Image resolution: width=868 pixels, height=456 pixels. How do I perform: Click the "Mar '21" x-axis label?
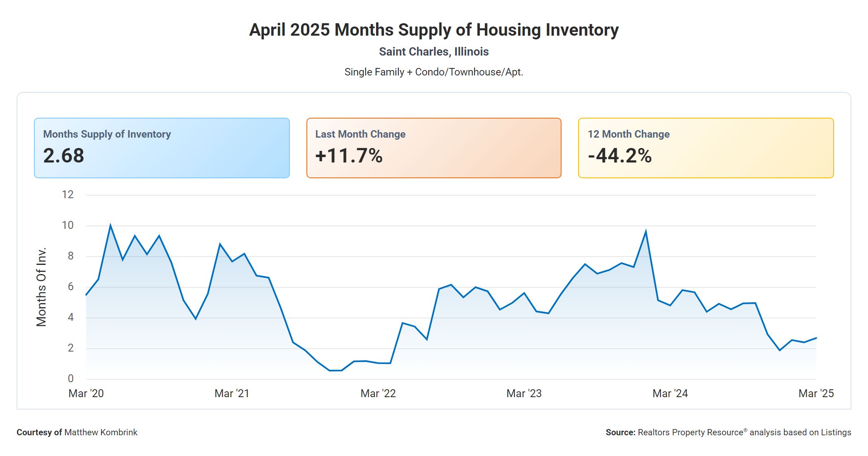click(232, 393)
